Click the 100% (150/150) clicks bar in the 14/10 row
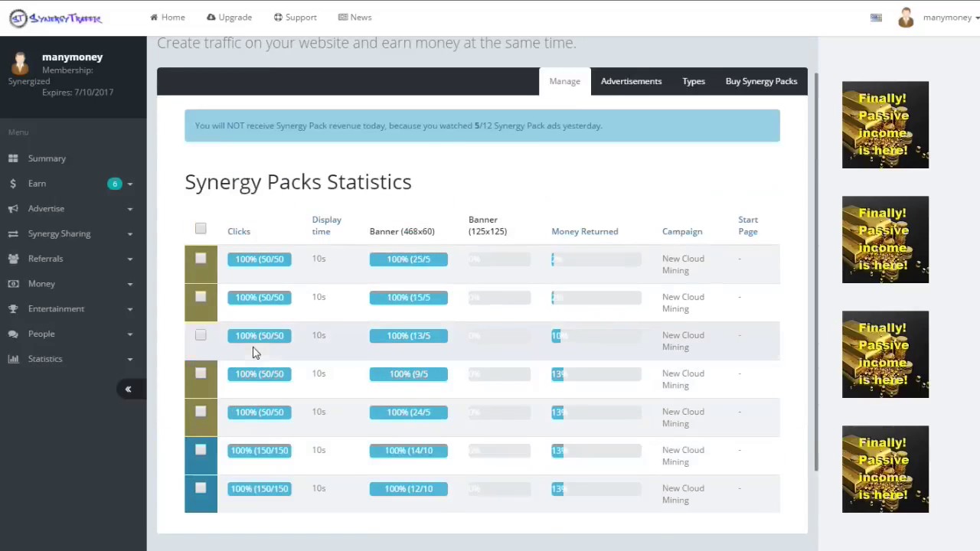The height and width of the screenshot is (551, 980). pyautogui.click(x=260, y=451)
